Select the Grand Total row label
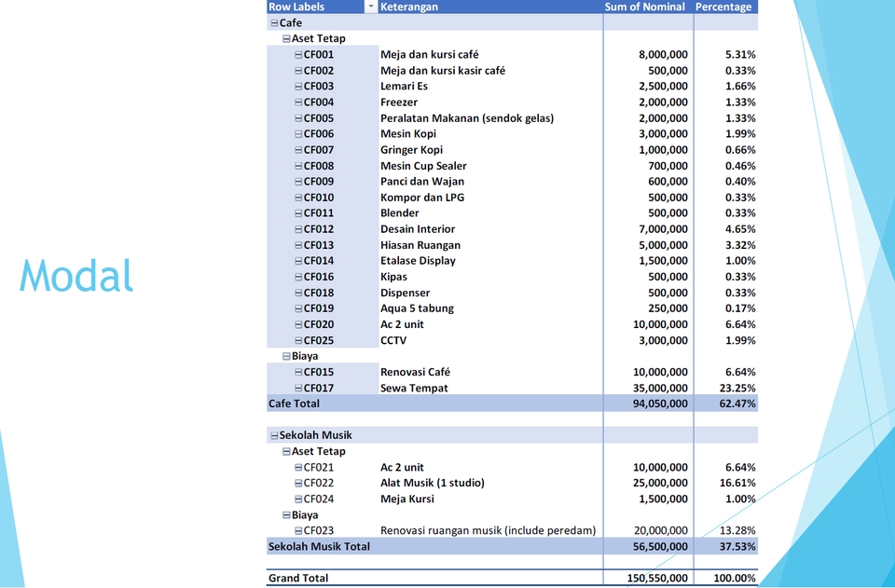This screenshot has width=895, height=588. pyautogui.click(x=298, y=579)
